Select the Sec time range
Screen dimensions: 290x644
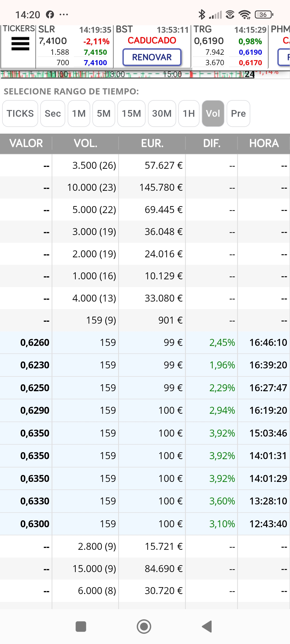point(53,114)
